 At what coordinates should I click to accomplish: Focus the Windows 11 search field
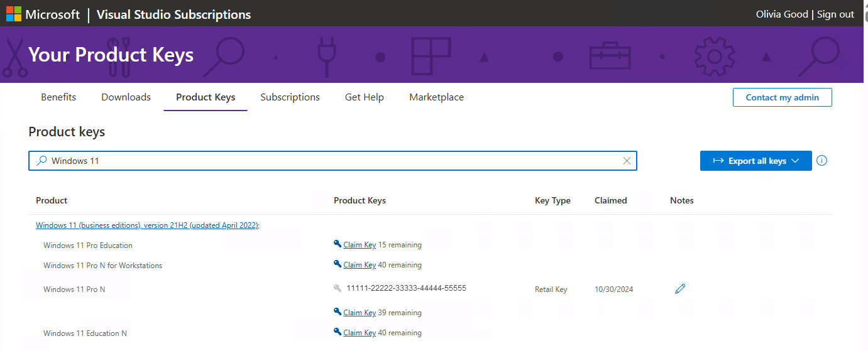[x=332, y=161]
